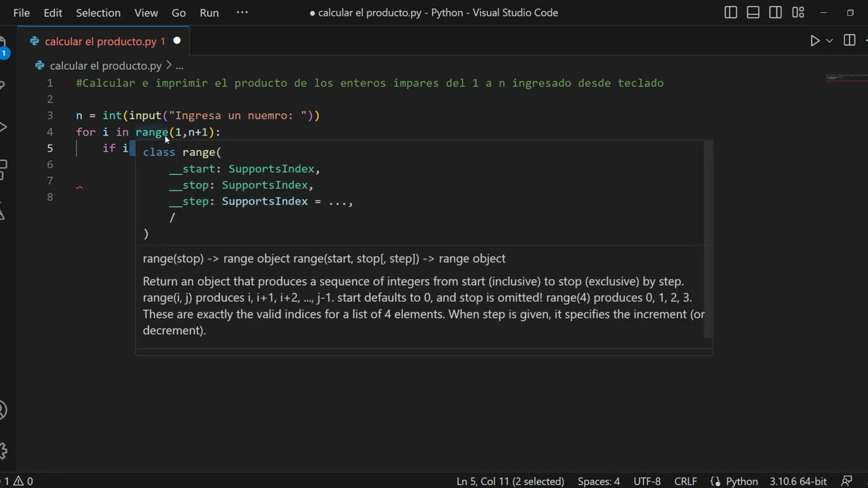Screen dimensions: 868x488
Task: Open the Customize Layout icon
Action: tap(798, 13)
